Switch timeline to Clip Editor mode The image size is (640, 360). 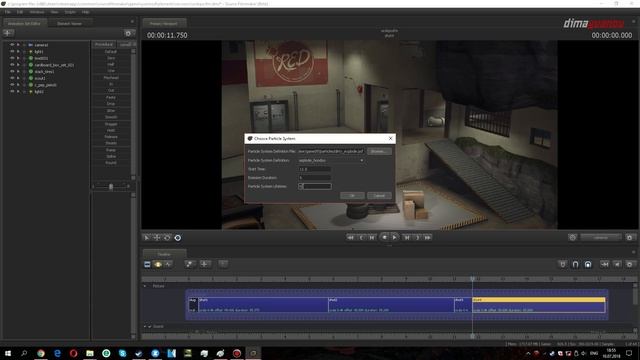pos(147,264)
